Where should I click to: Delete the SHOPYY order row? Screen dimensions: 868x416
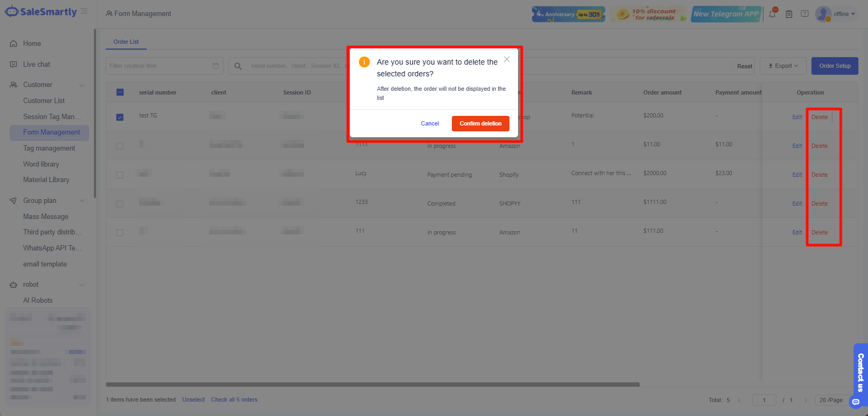point(819,203)
